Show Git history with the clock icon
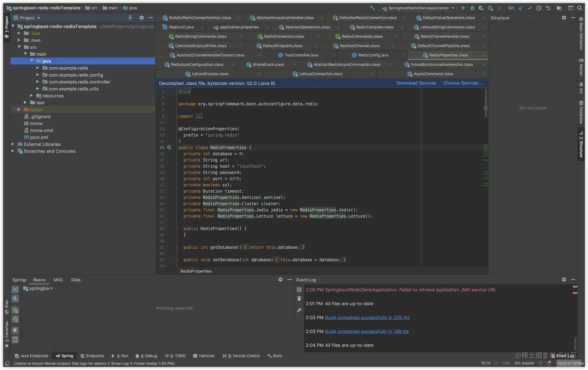Screen dimensions: 588x370 pyautogui.click(x=539, y=8)
